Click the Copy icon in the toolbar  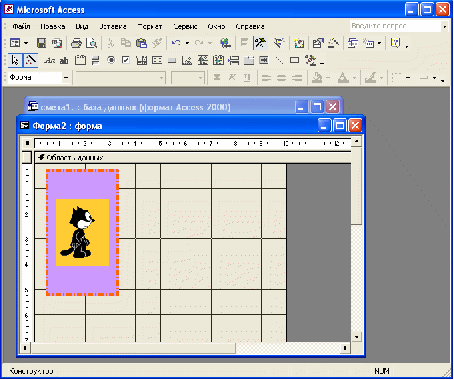point(126,43)
